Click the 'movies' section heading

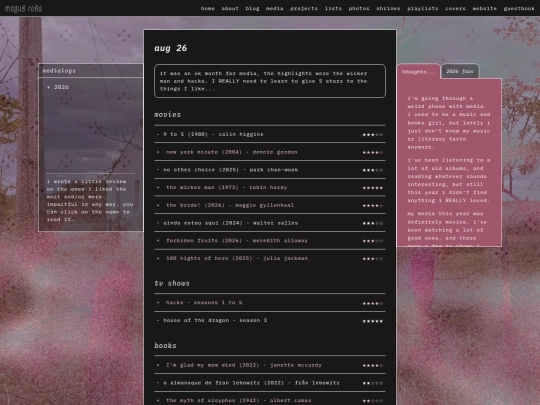point(167,114)
